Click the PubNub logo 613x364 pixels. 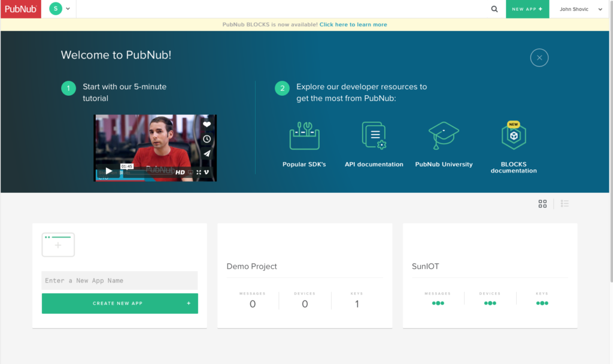(21, 9)
